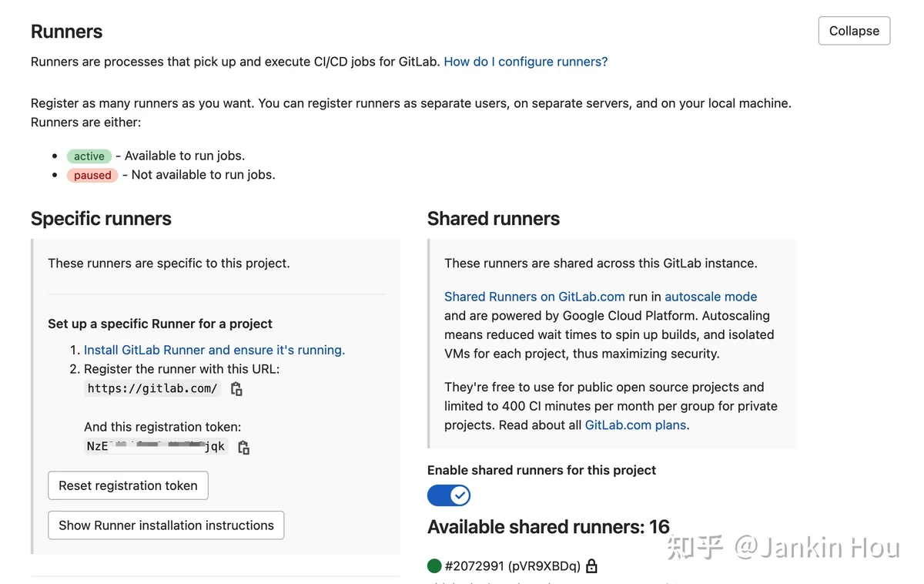Click the lock icon beside runner #2072991
The height and width of the screenshot is (584, 924).
[591, 566]
